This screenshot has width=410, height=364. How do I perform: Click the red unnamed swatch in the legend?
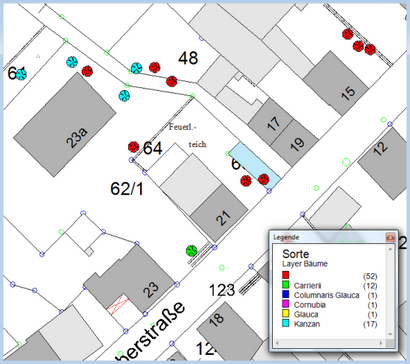(286, 275)
